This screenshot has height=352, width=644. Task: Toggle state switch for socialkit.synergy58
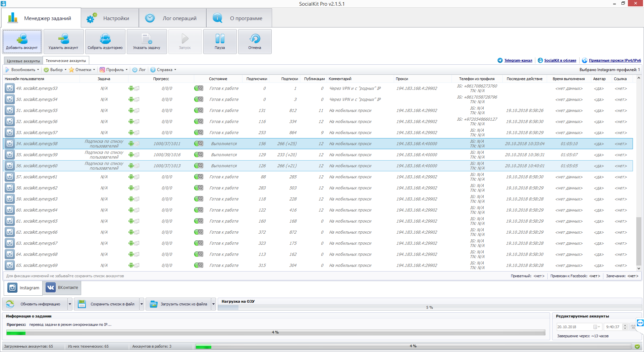[x=199, y=144]
